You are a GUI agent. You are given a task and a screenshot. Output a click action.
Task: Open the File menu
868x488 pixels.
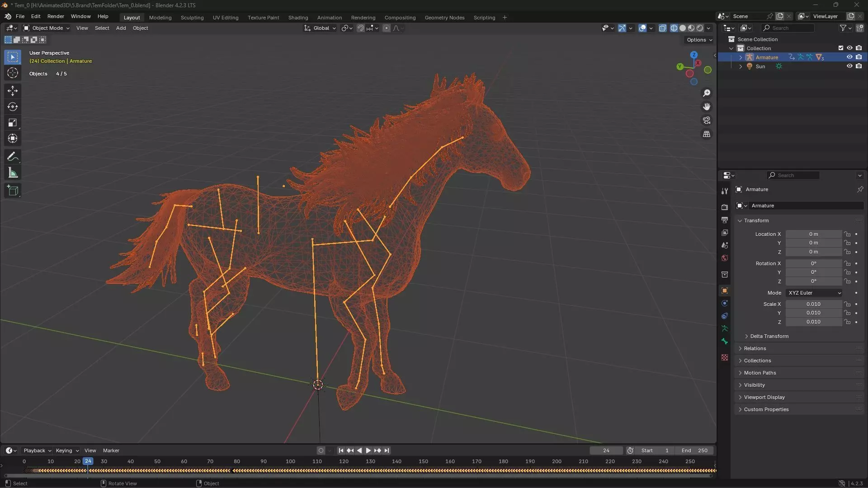pos(20,16)
